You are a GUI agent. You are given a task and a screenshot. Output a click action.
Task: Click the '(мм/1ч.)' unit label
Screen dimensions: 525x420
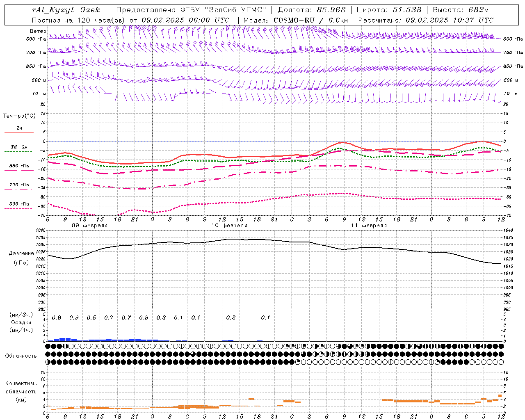click(x=21, y=330)
